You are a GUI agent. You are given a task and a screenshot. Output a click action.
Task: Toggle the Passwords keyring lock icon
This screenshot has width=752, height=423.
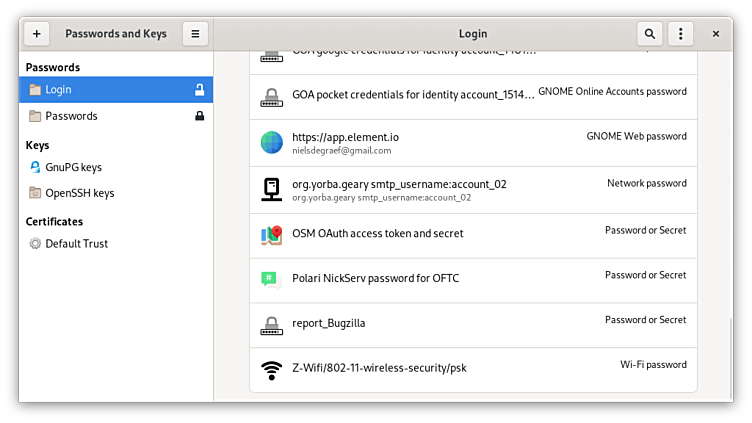[x=199, y=116]
